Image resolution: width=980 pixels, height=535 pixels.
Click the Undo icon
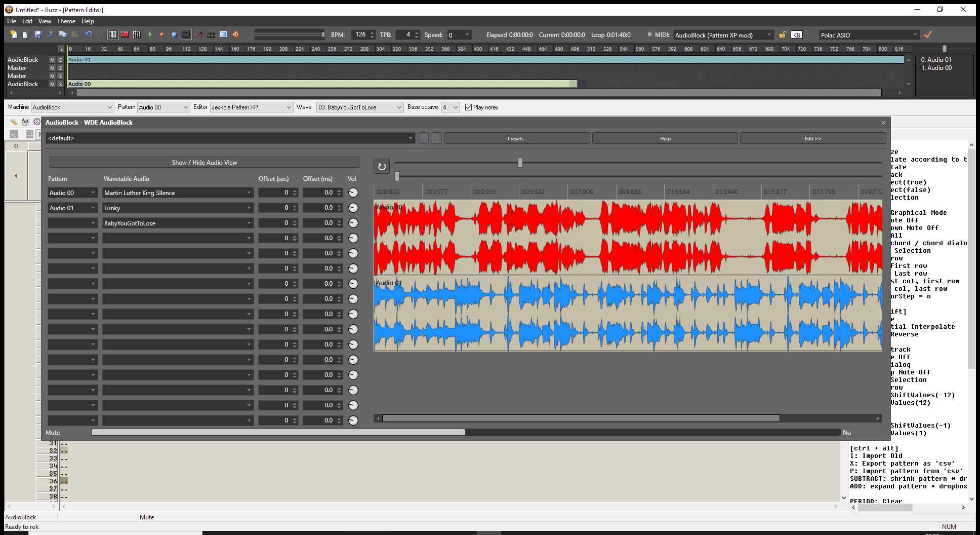pyautogui.click(x=88, y=34)
